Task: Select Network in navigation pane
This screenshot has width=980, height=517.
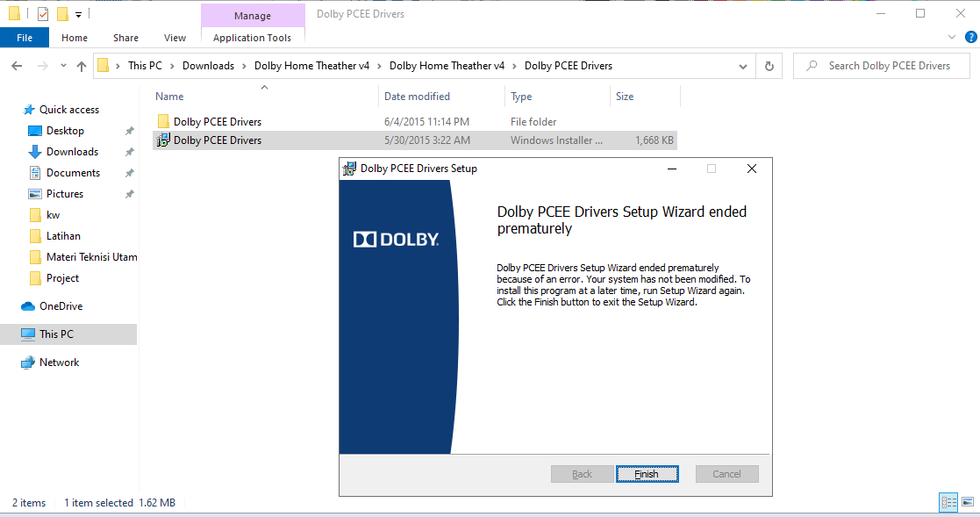Action: [59, 363]
